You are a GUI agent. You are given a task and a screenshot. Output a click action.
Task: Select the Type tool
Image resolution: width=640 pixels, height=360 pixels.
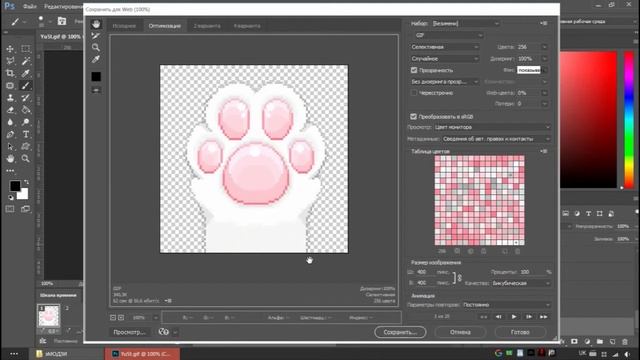click(25, 134)
